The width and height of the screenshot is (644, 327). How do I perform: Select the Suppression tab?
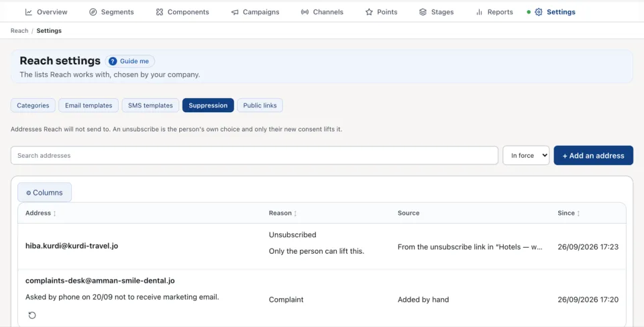[x=208, y=105]
